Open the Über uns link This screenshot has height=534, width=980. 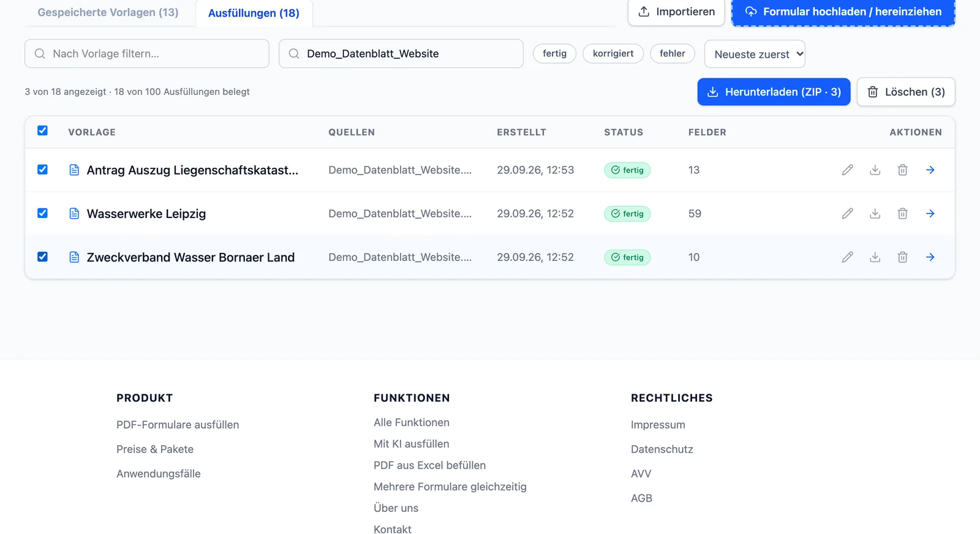[396, 508]
